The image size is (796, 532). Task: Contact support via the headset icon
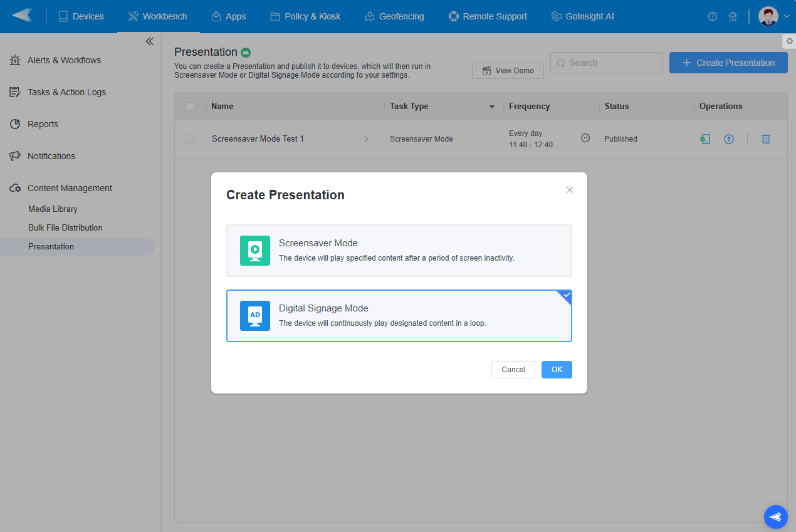tap(733, 16)
